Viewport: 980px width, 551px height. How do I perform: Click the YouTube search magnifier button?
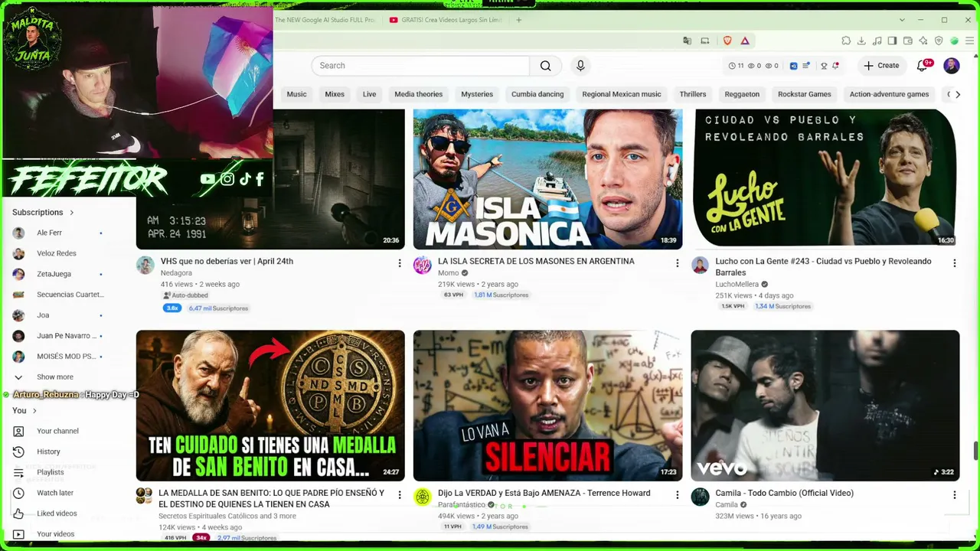pos(545,66)
